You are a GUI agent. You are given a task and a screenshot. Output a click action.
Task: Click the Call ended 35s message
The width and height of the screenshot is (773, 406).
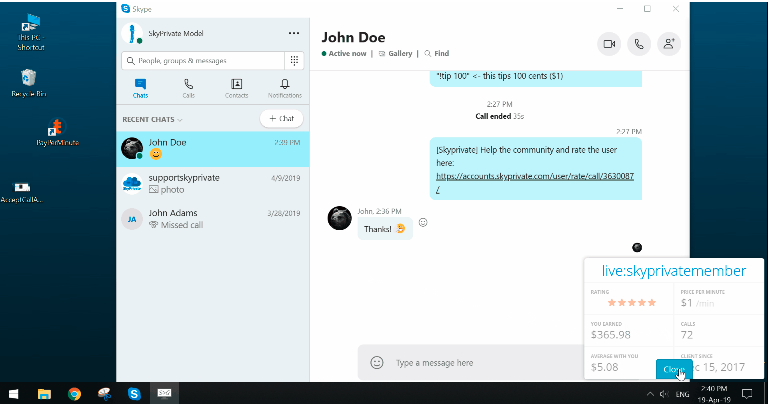(499, 116)
